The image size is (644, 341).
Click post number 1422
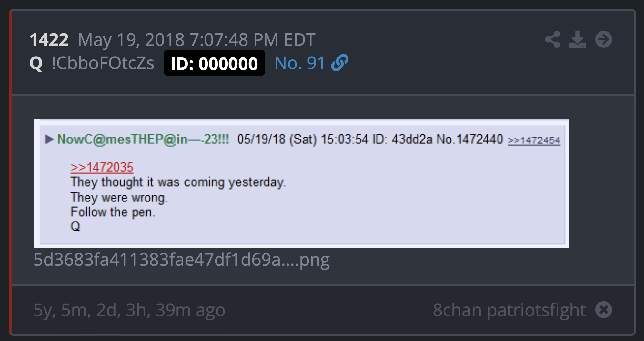(49, 40)
